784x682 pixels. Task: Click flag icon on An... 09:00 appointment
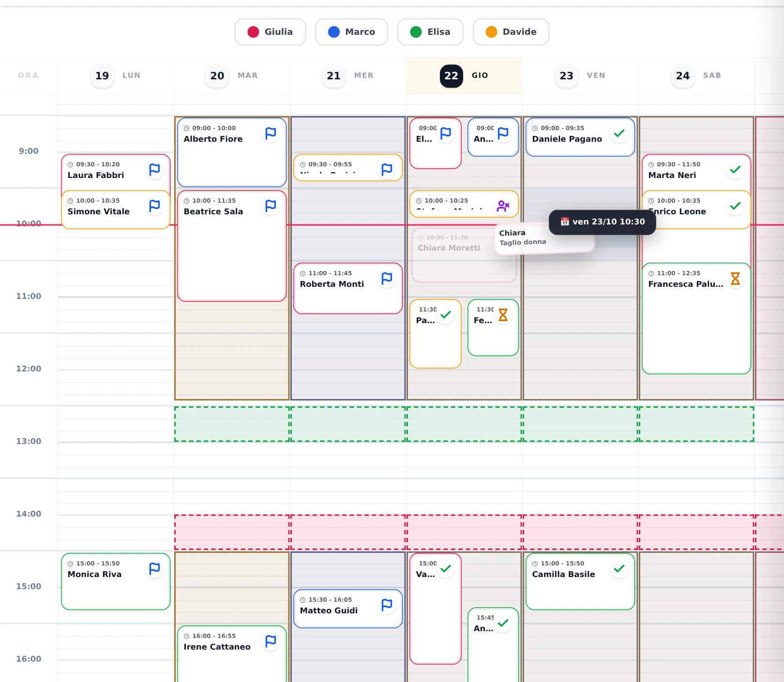pyautogui.click(x=503, y=133)
